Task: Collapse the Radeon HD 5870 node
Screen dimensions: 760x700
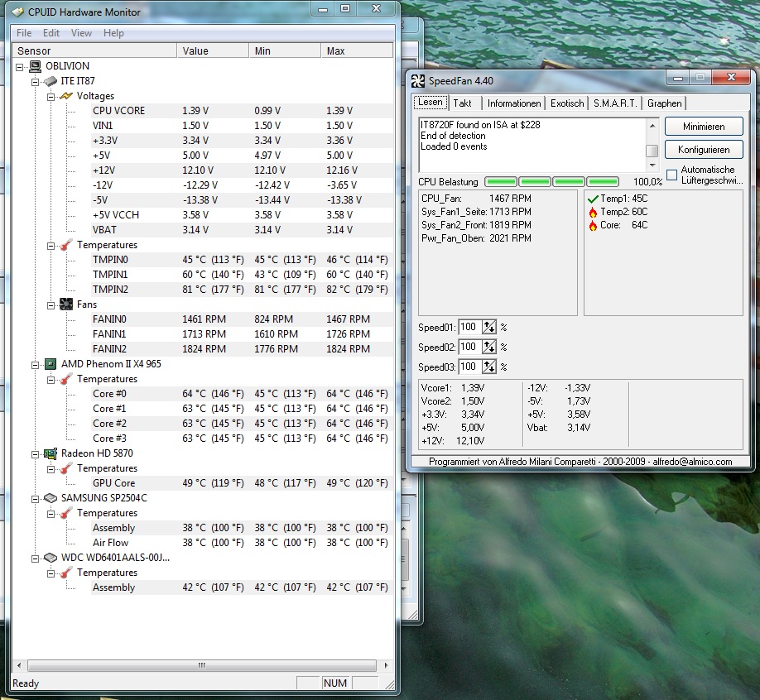Action: [35, 454]
